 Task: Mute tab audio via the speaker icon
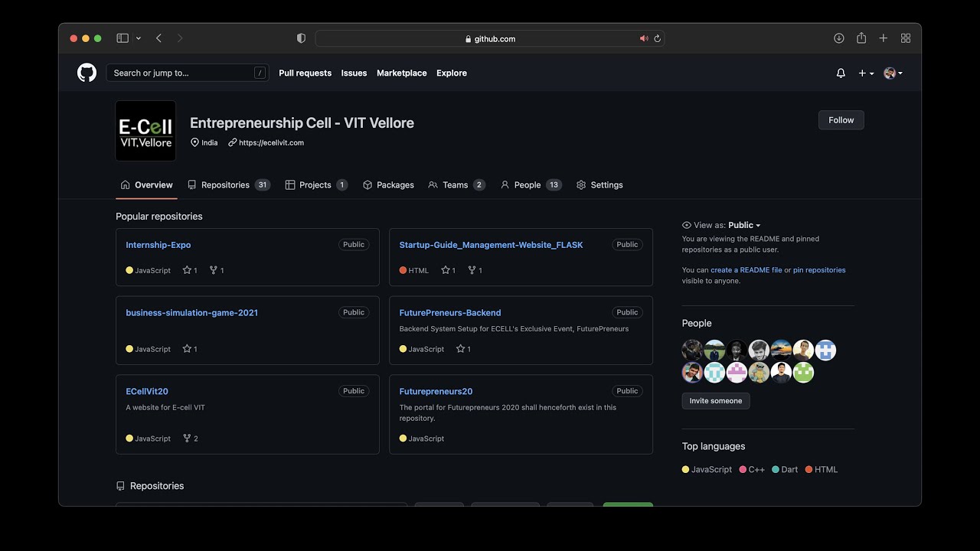tap(644, 38)
